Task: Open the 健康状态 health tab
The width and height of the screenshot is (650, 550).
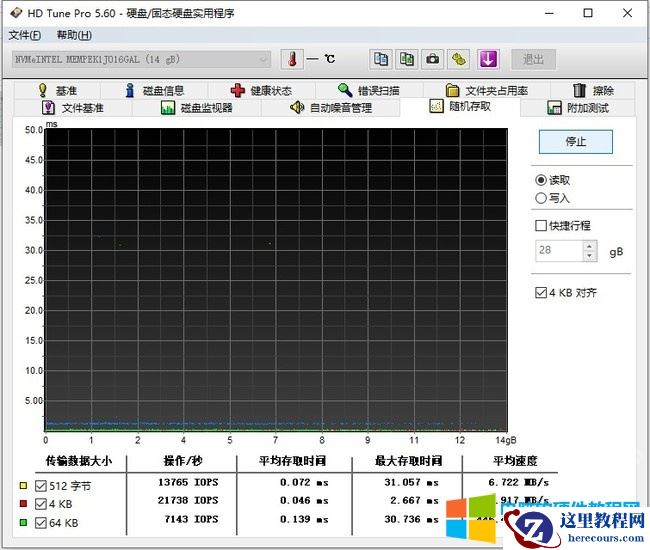Action: coord(261,90)
